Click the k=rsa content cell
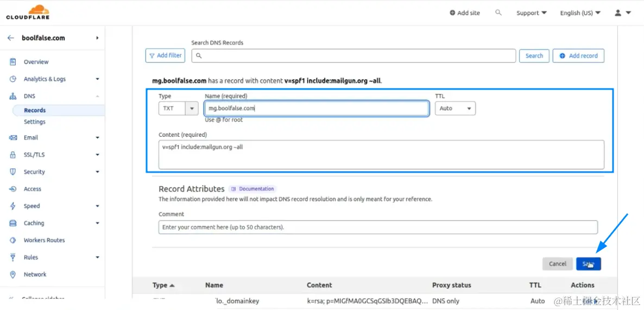Screen dimensions: 644x310 pyautogui.click(x=367, y=301)
